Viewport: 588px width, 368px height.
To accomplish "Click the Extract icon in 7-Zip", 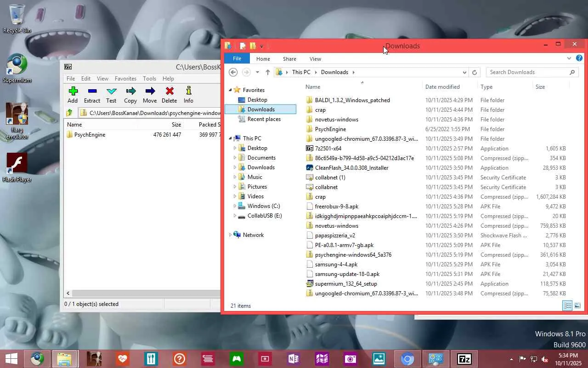I will (x=92, y=95).
